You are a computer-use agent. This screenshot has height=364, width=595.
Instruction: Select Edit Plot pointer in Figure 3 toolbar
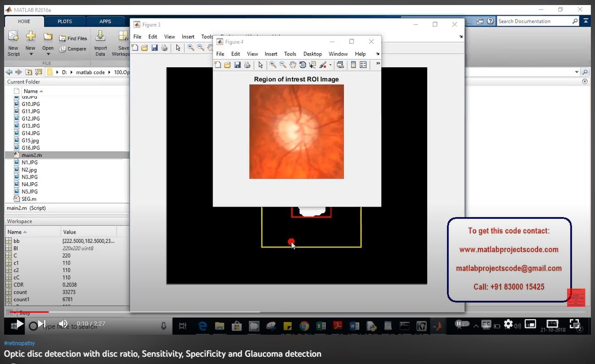(x=178, y=48)
